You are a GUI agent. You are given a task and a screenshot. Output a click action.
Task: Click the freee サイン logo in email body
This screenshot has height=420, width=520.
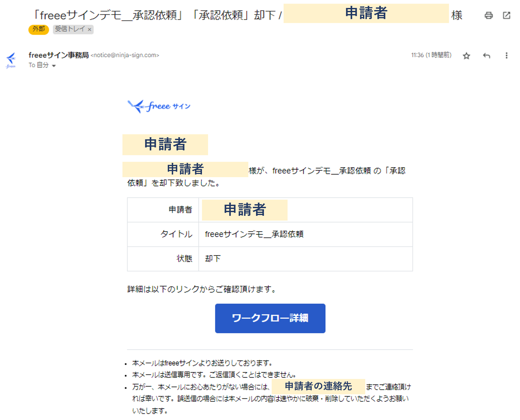pos(159,106)
